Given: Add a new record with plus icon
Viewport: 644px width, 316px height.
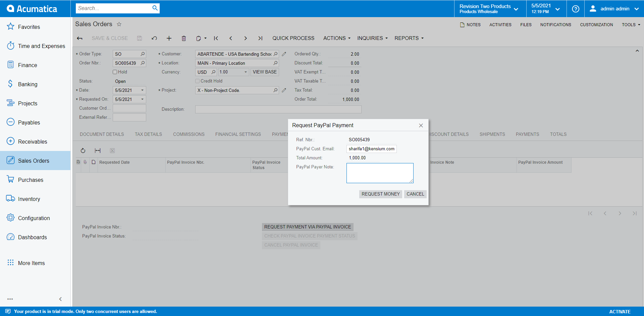Looking at the screenshot, I should pyautogui.click(x=169, y=38).
